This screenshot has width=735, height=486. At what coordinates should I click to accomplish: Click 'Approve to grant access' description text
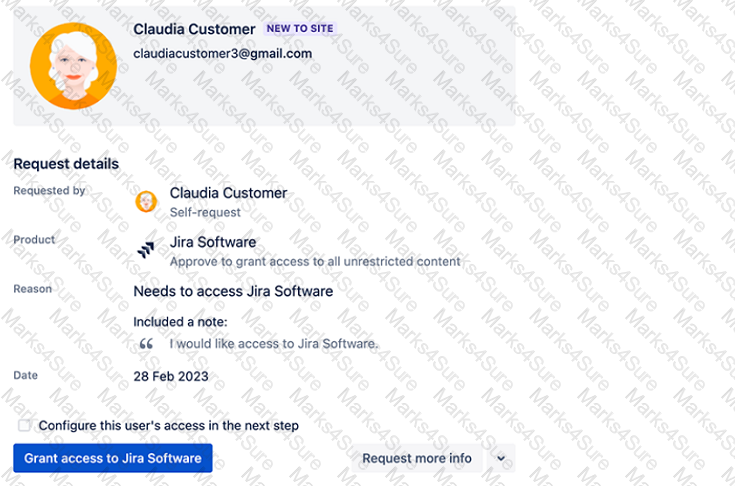click(x=314, y=261)
